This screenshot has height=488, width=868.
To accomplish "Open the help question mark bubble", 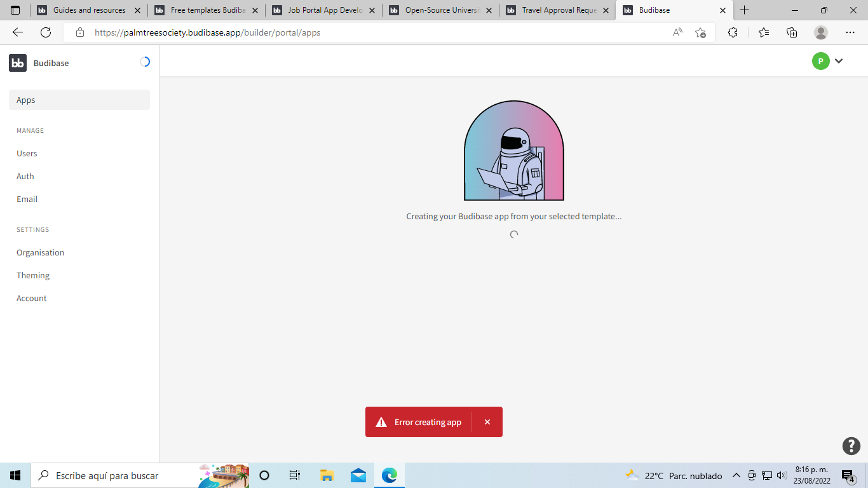I will pos(851,446).
